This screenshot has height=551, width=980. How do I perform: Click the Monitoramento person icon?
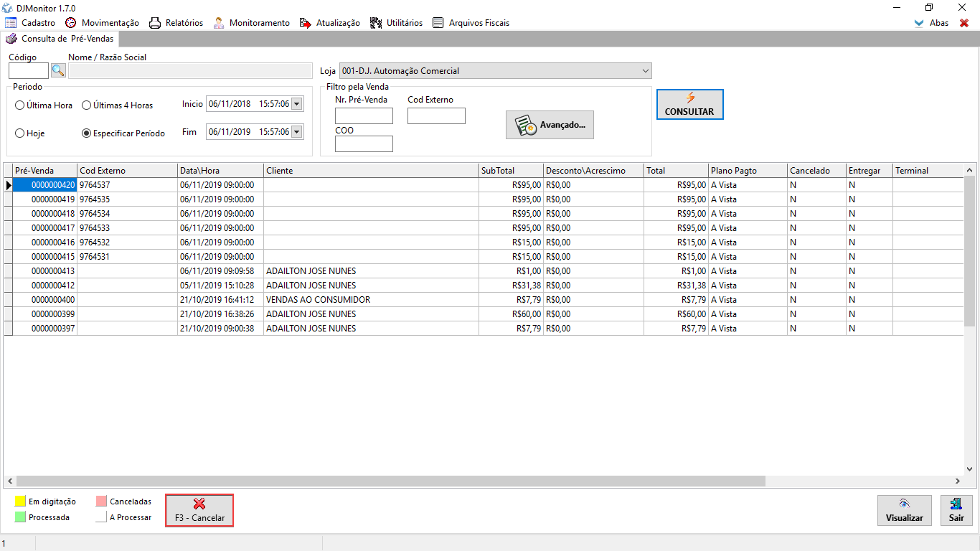pyautogui.click(x=219, y=23)
